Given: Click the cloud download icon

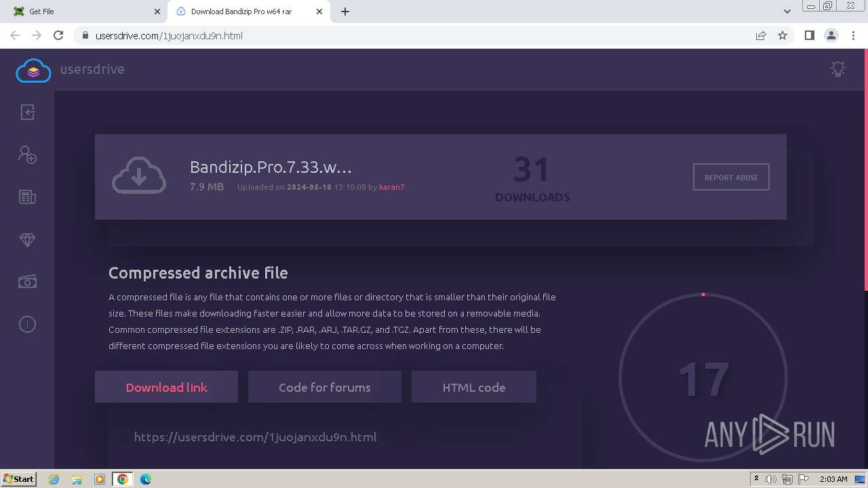Looking at the screenshot, I should pos(139,176).
